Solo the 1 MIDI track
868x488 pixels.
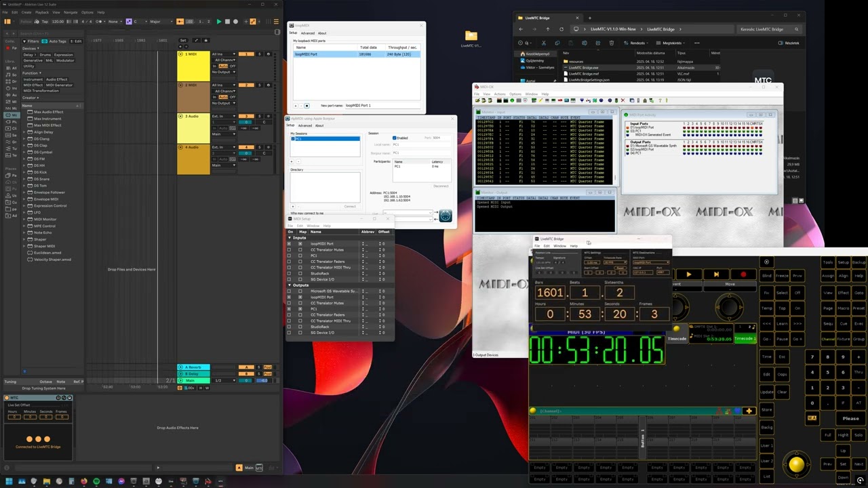coord(259,54)
